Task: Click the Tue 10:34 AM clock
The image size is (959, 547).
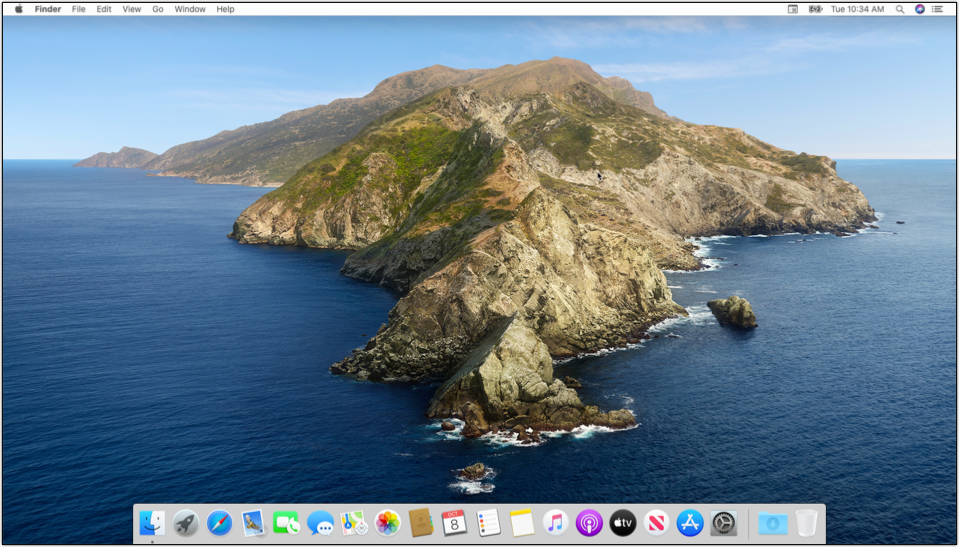Action: 857,9
